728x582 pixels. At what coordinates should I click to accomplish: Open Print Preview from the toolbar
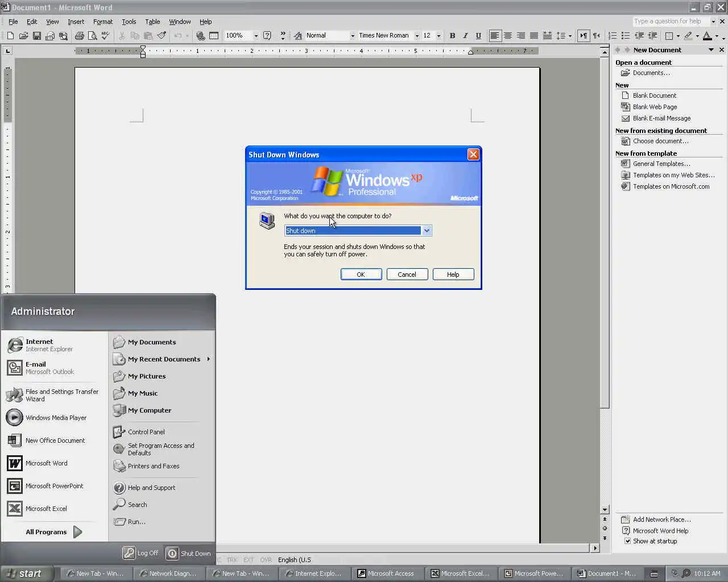click(92, 35)
